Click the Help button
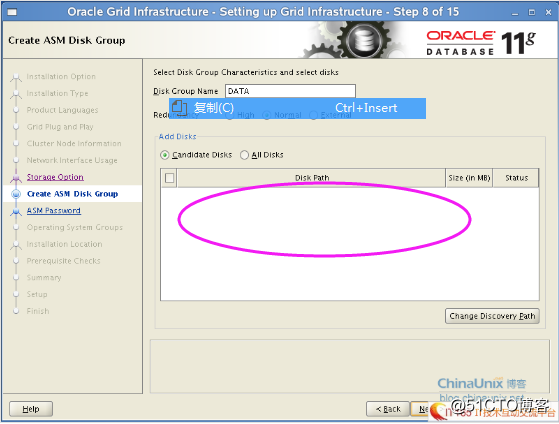Screen dimensions: 559x424 click(x=31, y=409)
